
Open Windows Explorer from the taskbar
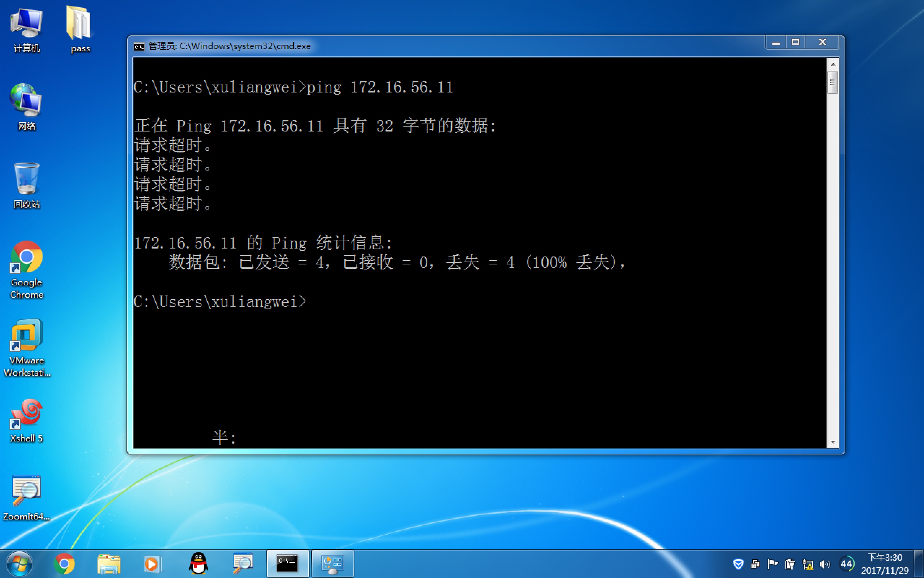[109, 564]
